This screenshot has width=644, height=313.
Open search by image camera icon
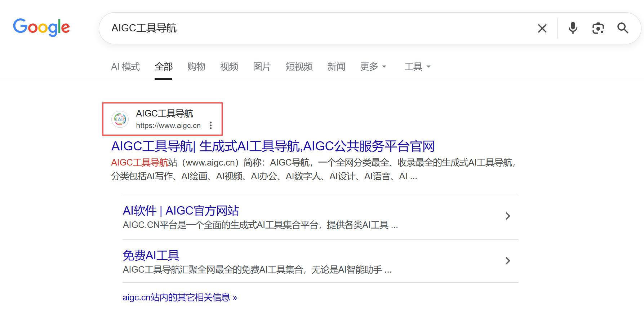[x=598, y=28]
